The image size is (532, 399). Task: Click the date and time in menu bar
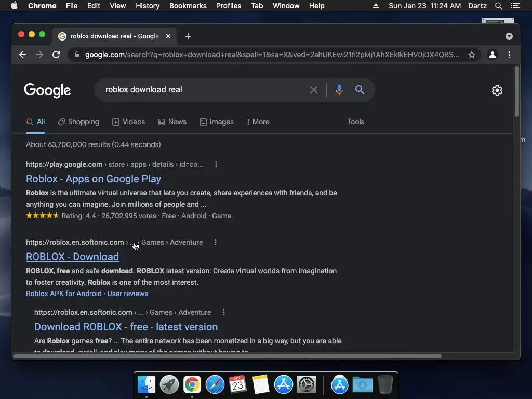(x=425, y=6)
